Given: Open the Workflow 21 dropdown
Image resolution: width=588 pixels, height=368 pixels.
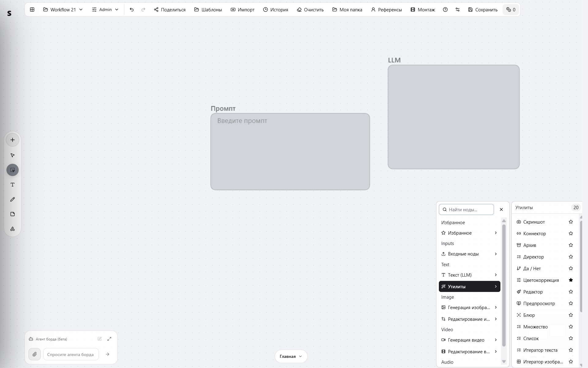Looking at the screenshot, I should 63,10.
